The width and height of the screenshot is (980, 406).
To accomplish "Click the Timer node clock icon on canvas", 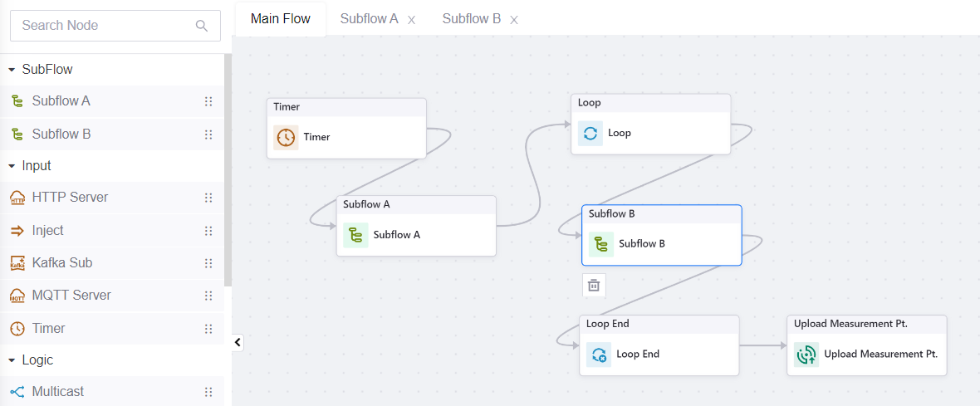I will coord(286,137).
